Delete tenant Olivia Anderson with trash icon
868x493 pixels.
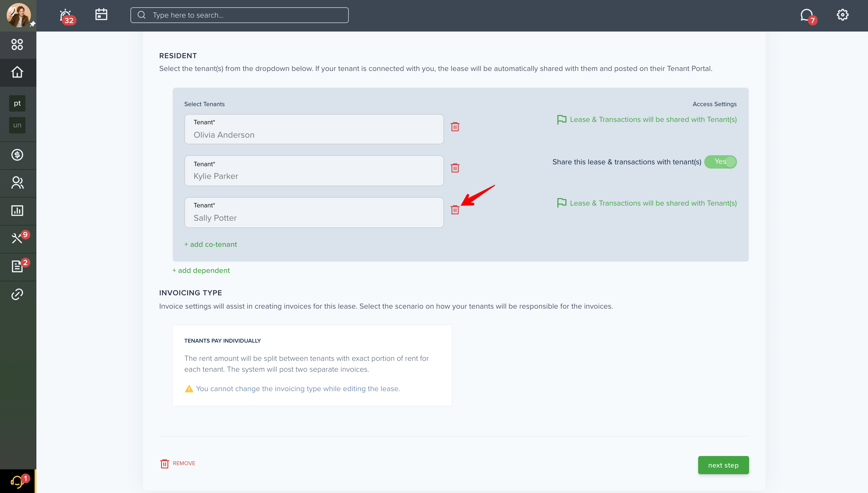click(455, 127)
